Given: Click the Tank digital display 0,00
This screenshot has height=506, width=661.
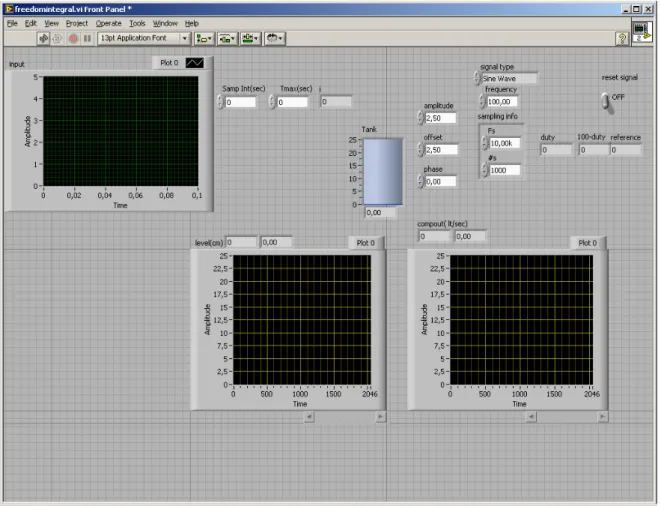Looking at the screenshot, I should pyautogui.click(x=381, y=213).
